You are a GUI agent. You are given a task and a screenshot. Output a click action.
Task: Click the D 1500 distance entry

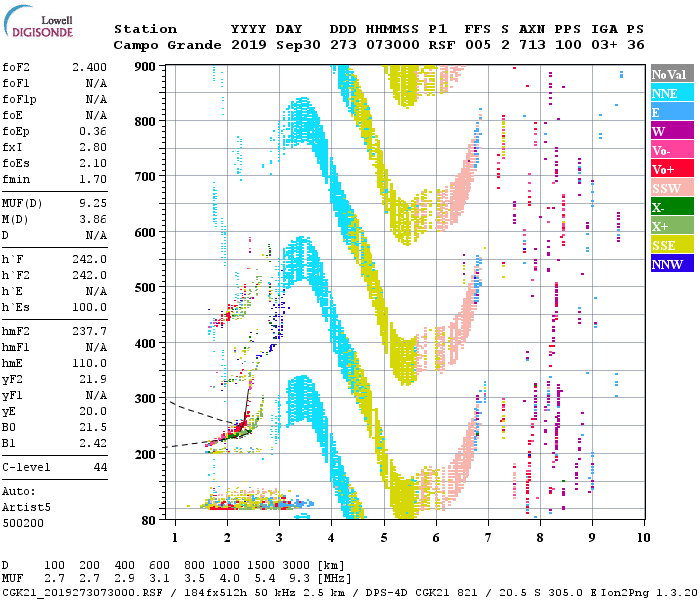261,565
